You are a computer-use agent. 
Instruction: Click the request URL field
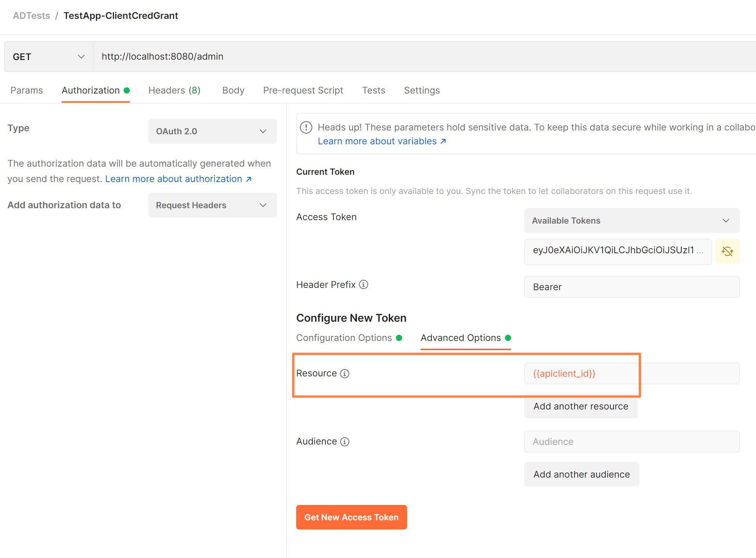424,57
